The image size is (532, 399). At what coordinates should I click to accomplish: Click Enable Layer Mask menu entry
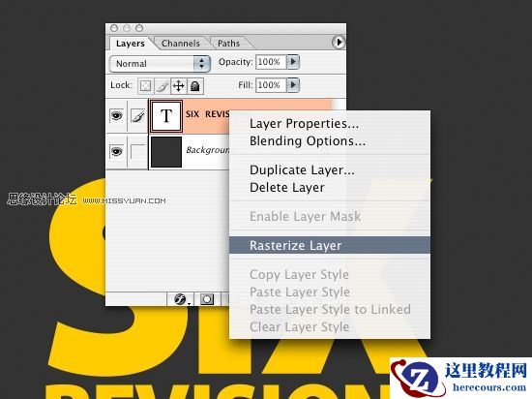coord(305,216)
